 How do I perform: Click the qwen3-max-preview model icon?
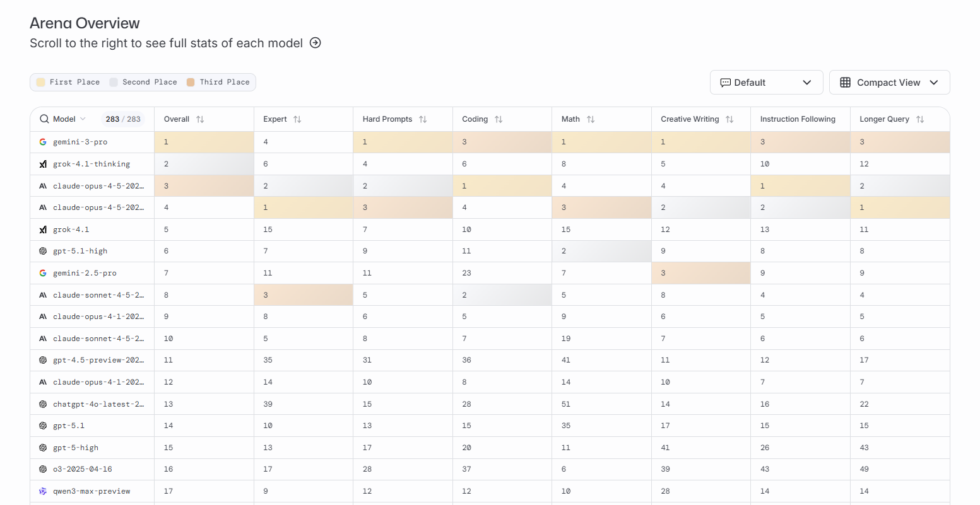click(x=43, y=491)
